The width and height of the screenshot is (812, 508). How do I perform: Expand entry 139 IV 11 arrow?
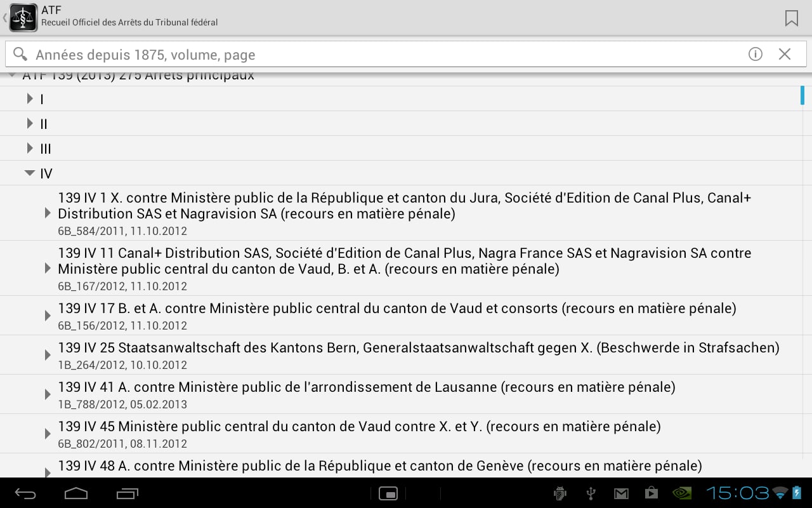48,269
